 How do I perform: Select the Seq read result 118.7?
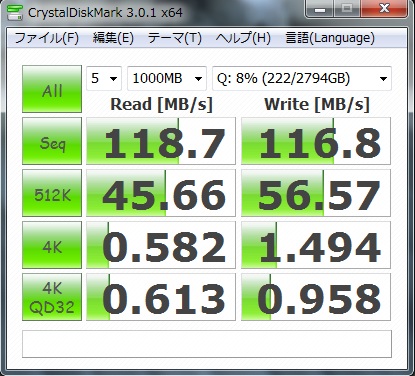pyautogui.click(x=161, y=141)
